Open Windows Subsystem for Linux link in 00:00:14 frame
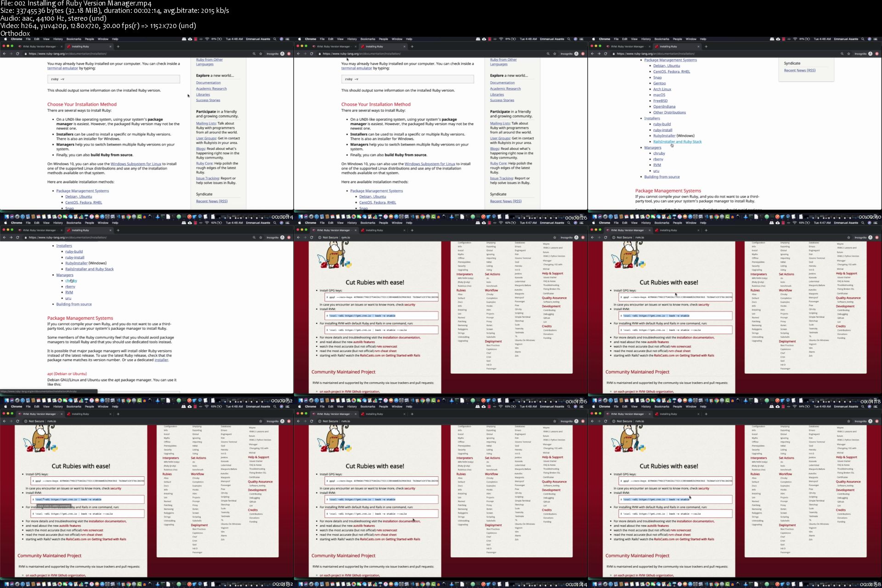The image size is (882, 588). pos(136,164)
